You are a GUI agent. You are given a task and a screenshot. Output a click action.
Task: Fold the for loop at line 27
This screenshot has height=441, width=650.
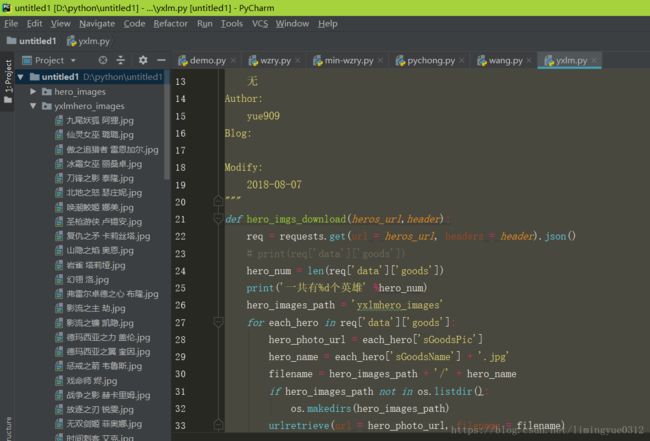[x=218, y=322]
